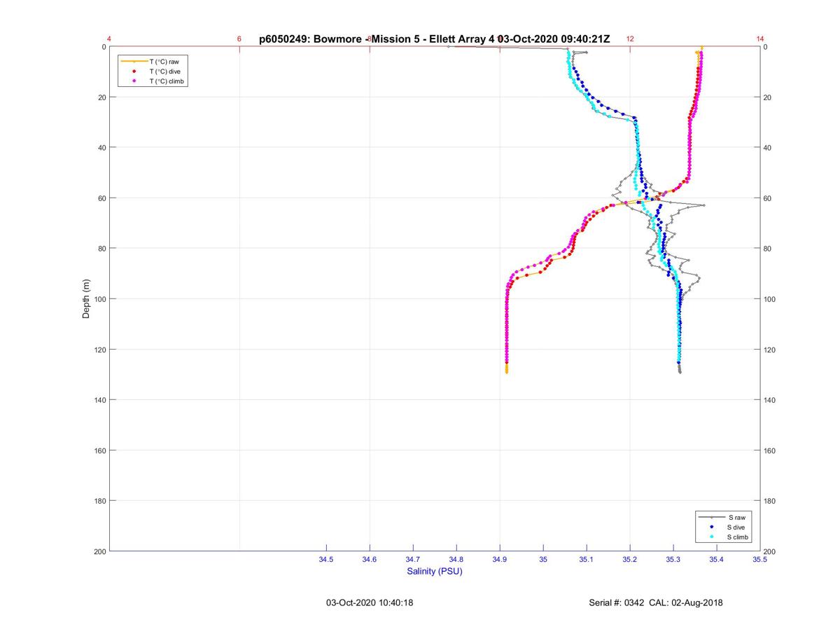Image resolution: width=840 pixels, height=620 pixels.
Task: Click the red temperature tick label 12
Action: (x=630, y=39)
